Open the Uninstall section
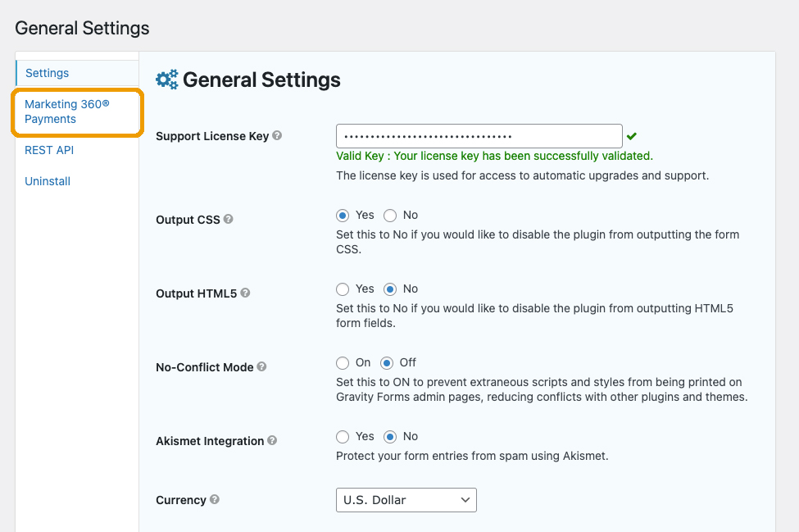Image resolution: width=799 pixels, height=532 pixels. click(x=48, y=181)
